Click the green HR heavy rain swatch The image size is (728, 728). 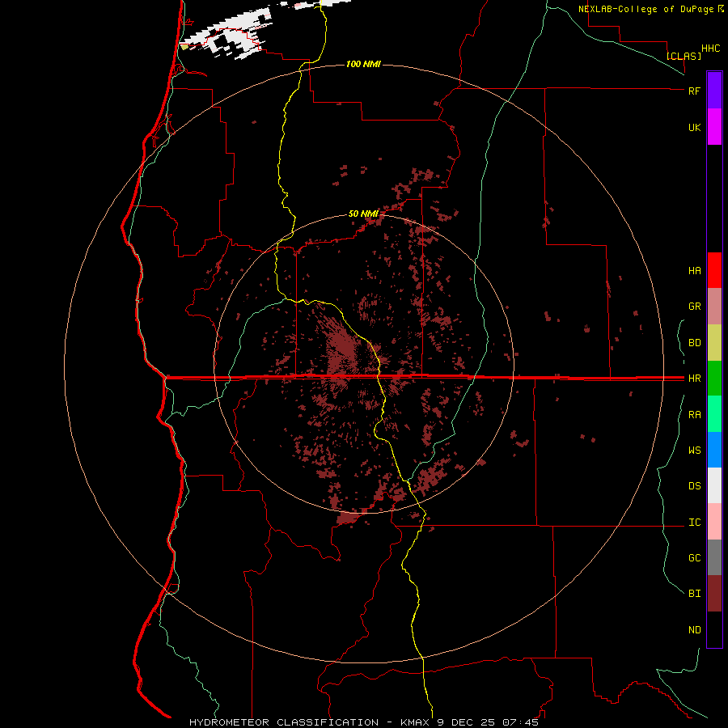(x=714, y=379)
